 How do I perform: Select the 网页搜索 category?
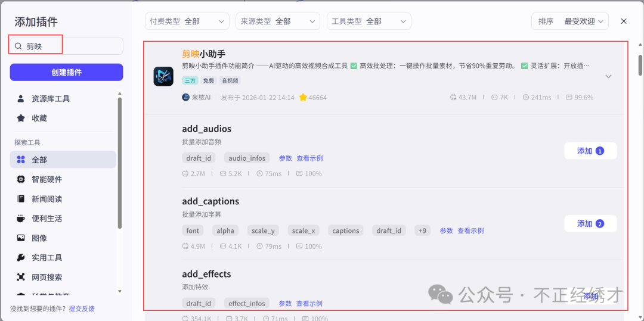tap(63, 277)
